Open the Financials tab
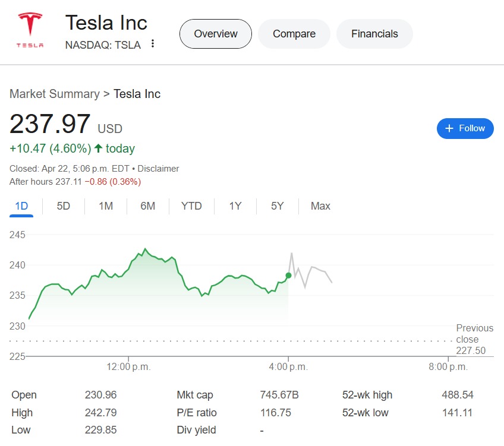Image resolution: width=504 pixels, height=446 pixels. [374, 34]
